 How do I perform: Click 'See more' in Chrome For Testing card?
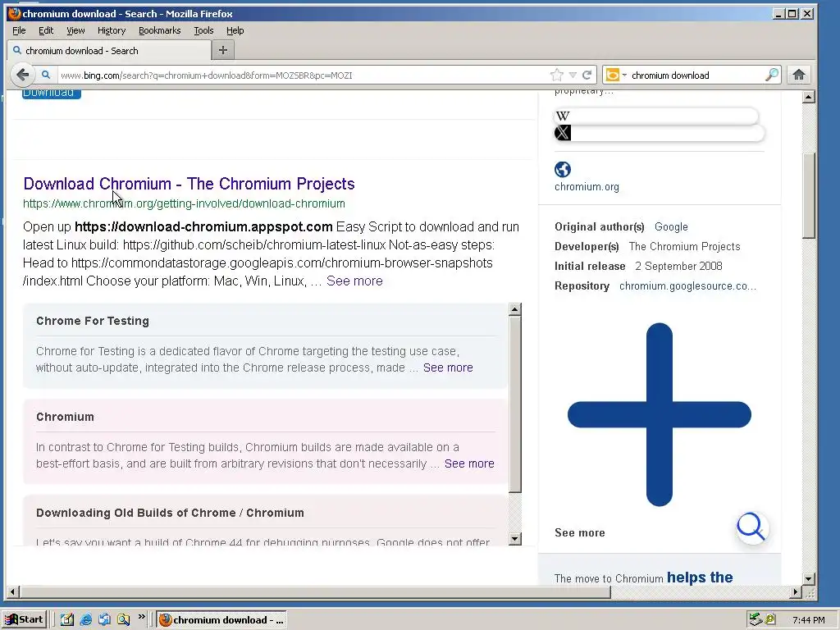click(448, 367)
